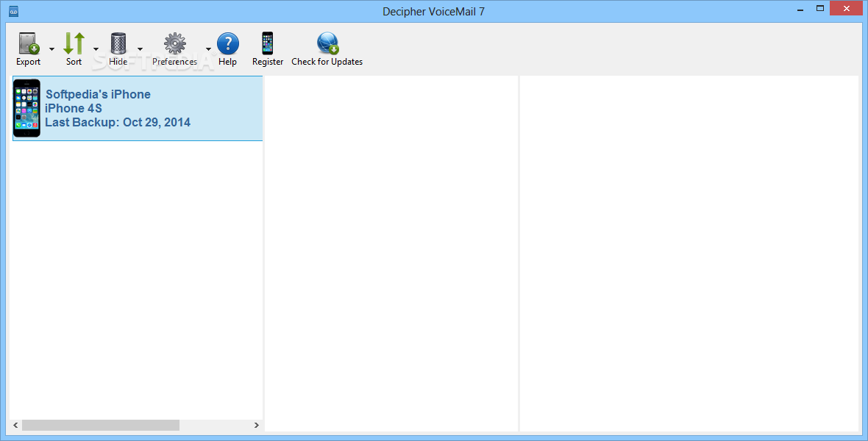Image resolution: width=868 pixels, height=441 pixels.
Task: Click the Export toolbar icon
Action: point(28,43)
